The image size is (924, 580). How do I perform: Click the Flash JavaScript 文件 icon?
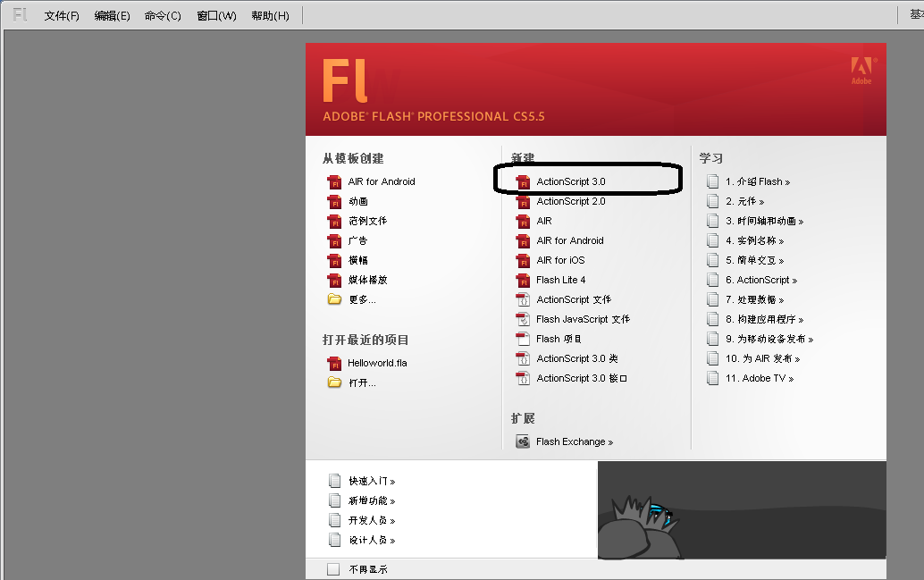click(x=524, y=319)
